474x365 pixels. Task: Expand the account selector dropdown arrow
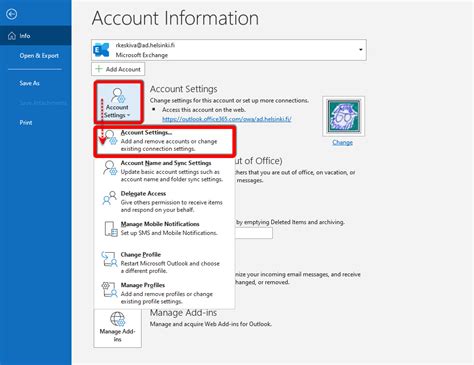[x=361, y=50]
